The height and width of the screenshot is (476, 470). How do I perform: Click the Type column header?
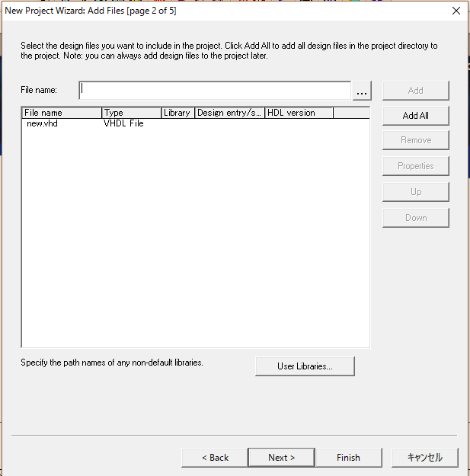click(131, 113)
